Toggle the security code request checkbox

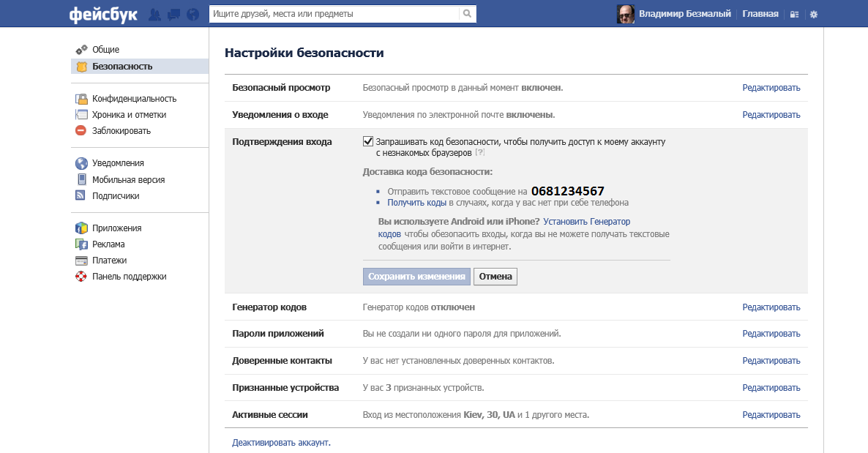click(367, 141)
